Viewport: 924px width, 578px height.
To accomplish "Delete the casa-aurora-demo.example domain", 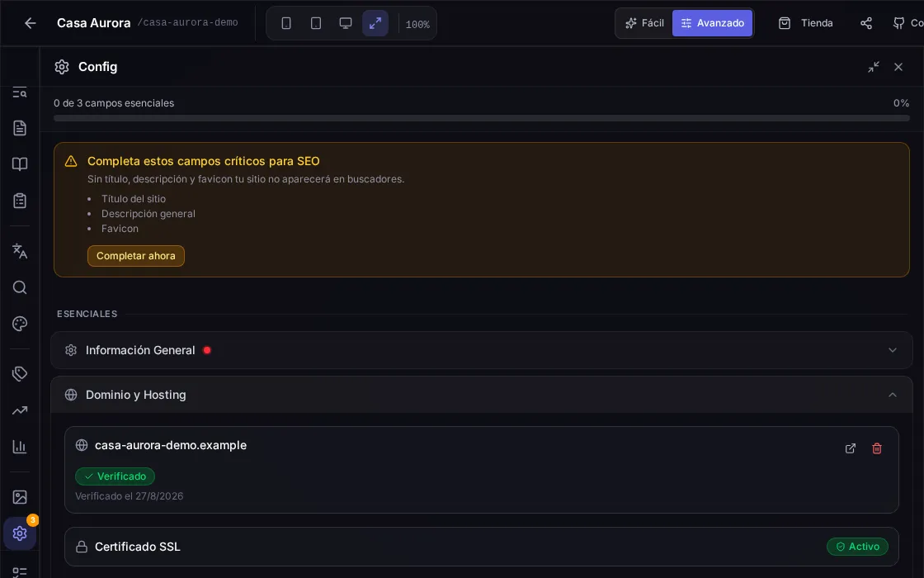I will (x=877, y=448).
